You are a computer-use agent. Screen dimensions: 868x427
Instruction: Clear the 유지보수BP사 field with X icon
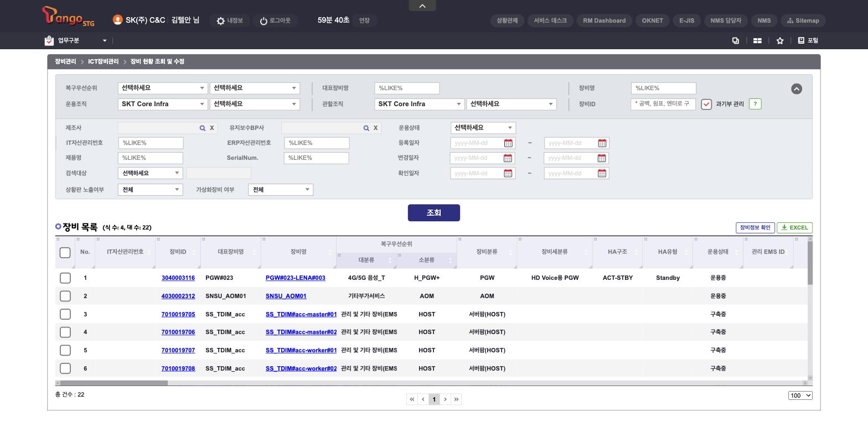[x=375, y=128]
